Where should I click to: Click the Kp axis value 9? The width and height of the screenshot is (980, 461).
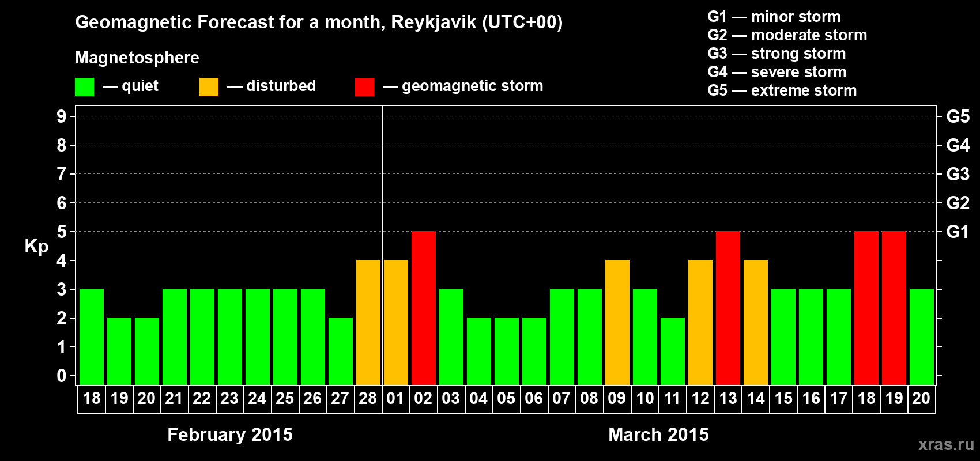[62, 116]
